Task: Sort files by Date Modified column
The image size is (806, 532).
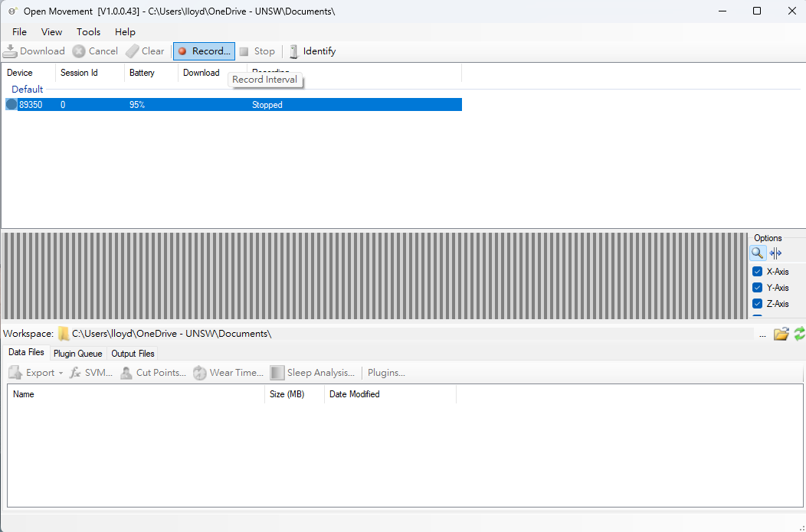Action: click(390, 394)
